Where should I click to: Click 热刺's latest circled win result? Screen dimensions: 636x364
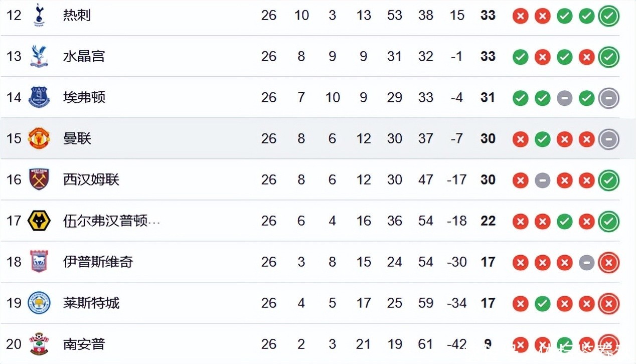coord(609,16)
